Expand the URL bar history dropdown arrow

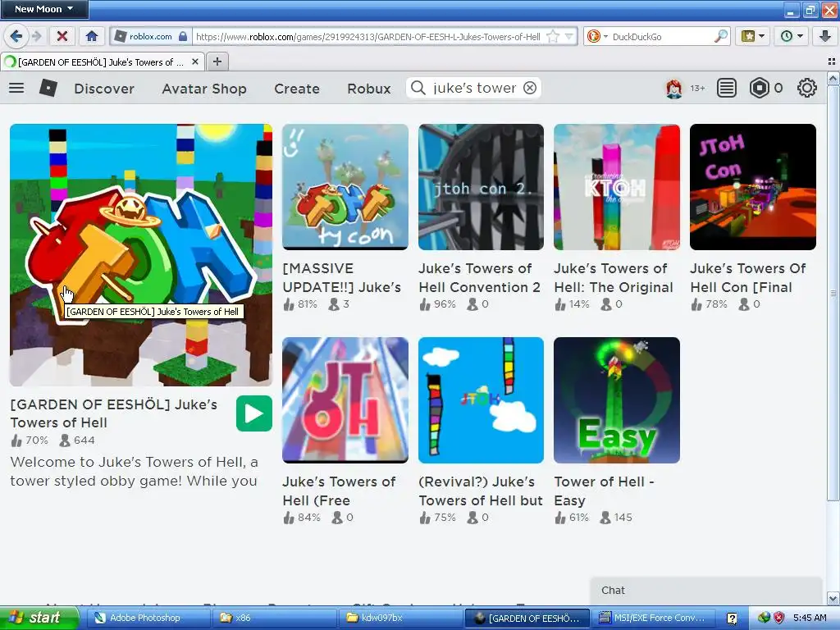pyautogui.click(x=569, y=36)
